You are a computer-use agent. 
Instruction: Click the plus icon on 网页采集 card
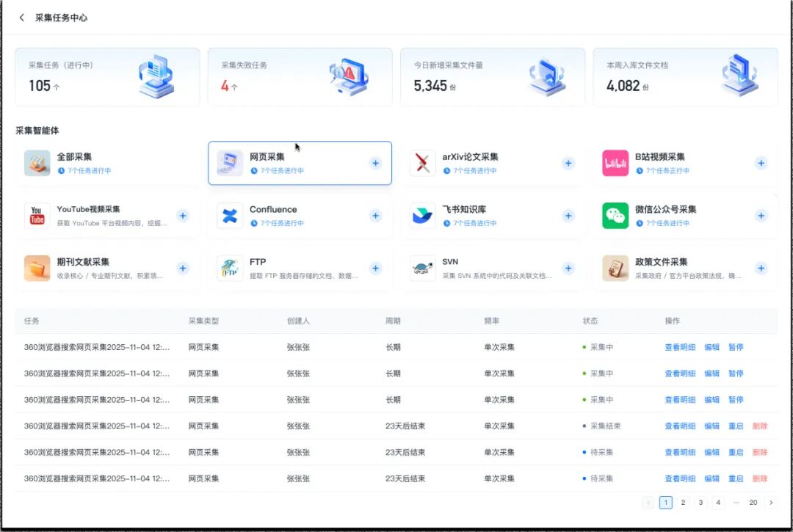375,163
